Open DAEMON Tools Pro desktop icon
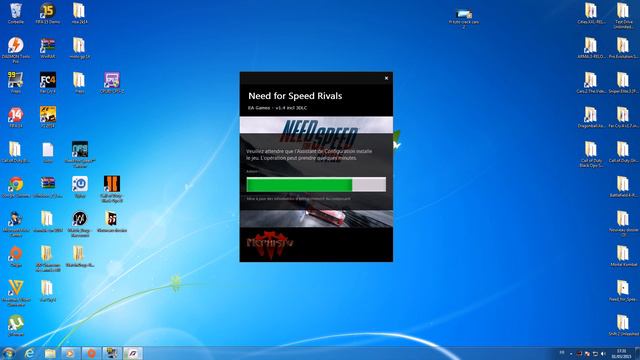640x360 pixels. point(16,50)
